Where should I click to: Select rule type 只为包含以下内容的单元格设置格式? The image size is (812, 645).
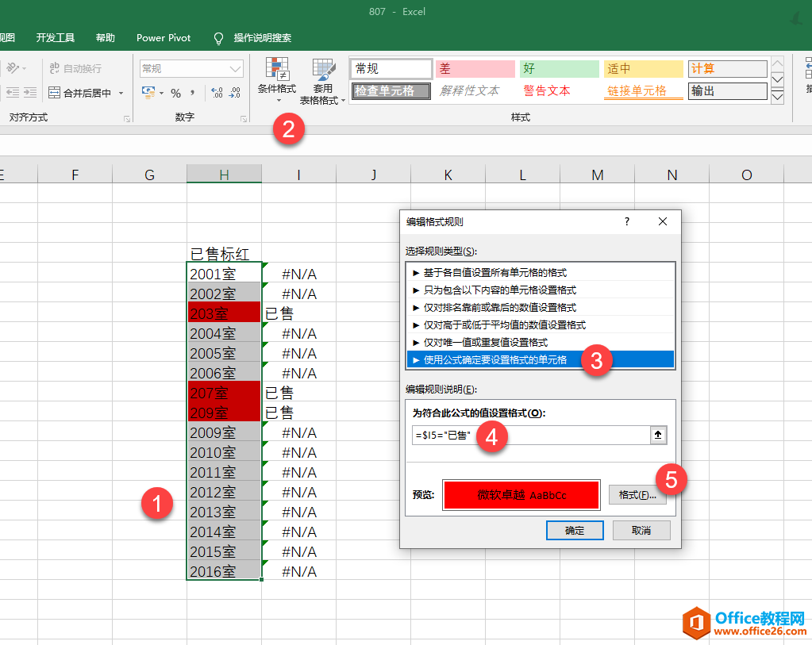coord(541,290)
